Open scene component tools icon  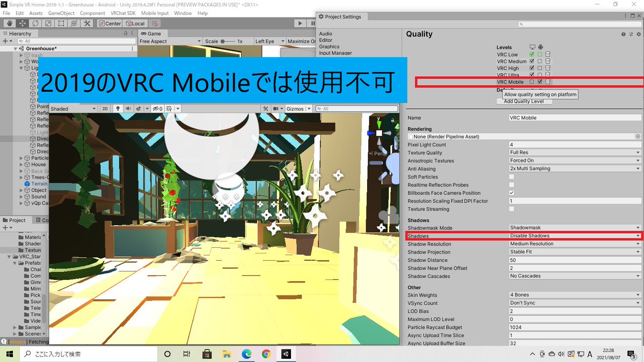click(265, 109)
